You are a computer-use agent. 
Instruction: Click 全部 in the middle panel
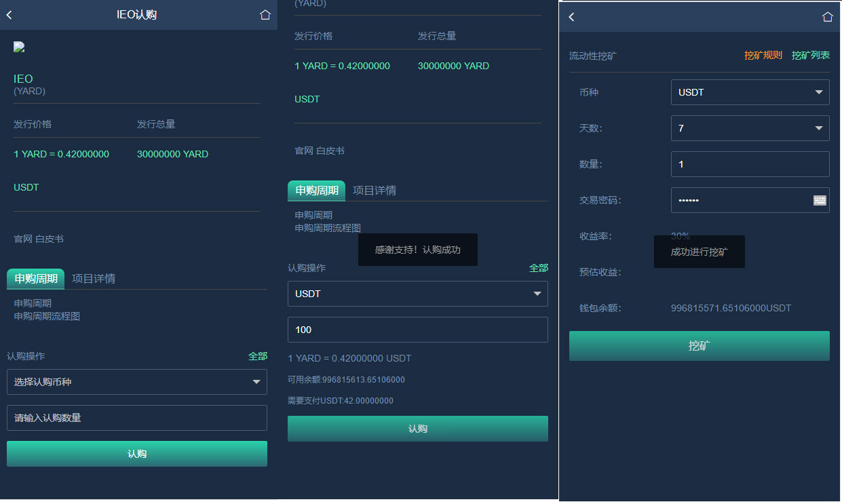click(x=539, y=268)
